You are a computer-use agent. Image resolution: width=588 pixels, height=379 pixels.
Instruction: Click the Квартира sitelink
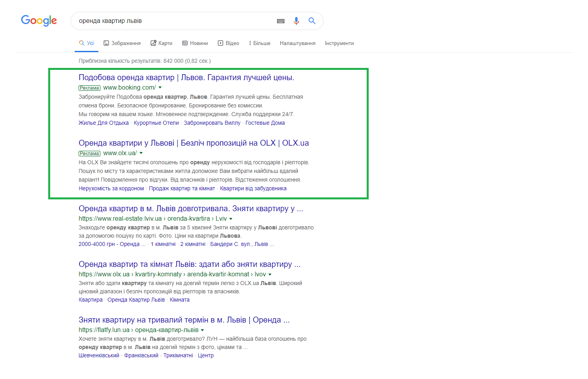(x=90, y=300)
